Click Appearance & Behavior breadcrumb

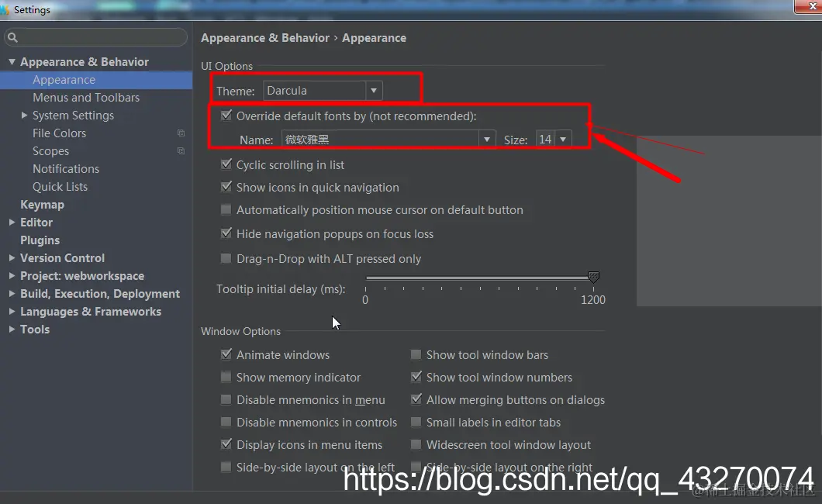coord(265,38)
